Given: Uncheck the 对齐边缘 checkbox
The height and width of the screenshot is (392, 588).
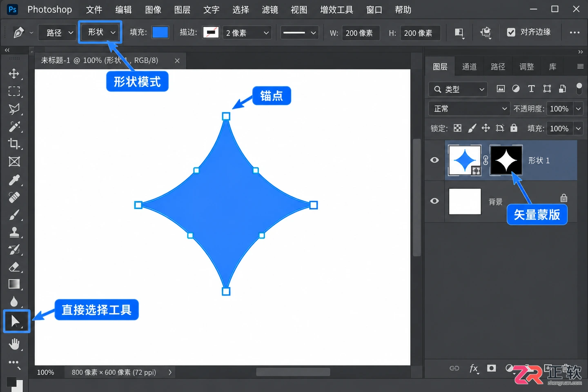Looking at the screenshot, I should click(x=511, y=32).
